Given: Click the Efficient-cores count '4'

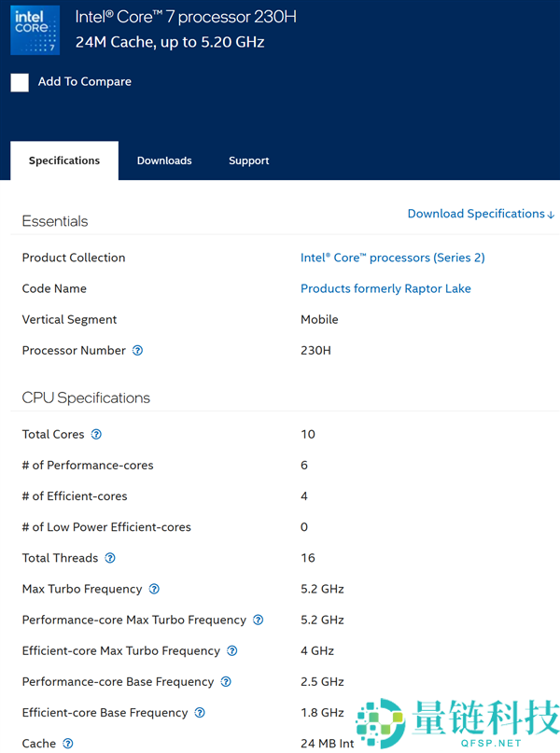Looking at the screenshot, I should coord(304,496).
